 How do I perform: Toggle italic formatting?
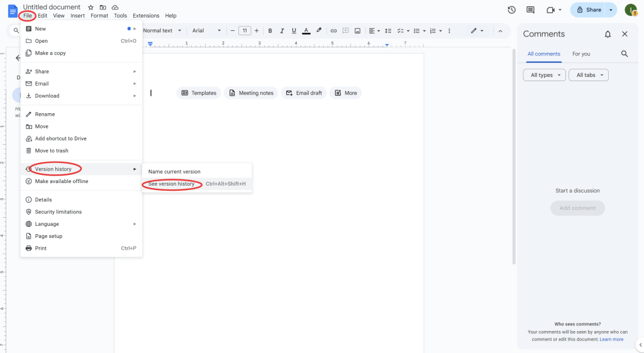(x=282, y=31)
